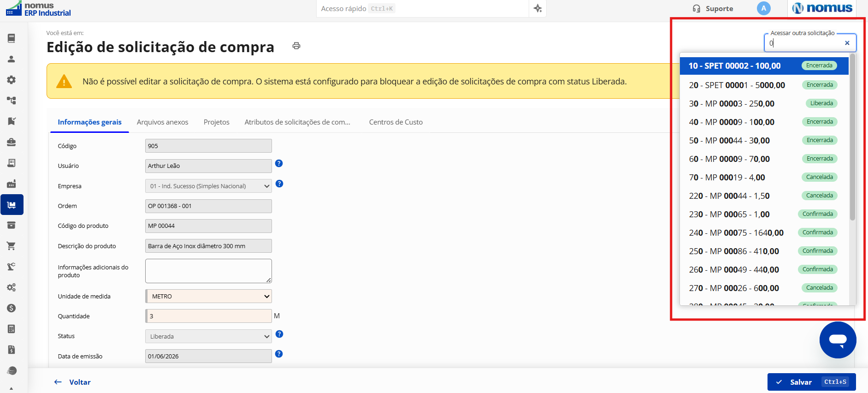
Task: Open Atributos de solicitações de compra tab
Action: tap(297, 122)
